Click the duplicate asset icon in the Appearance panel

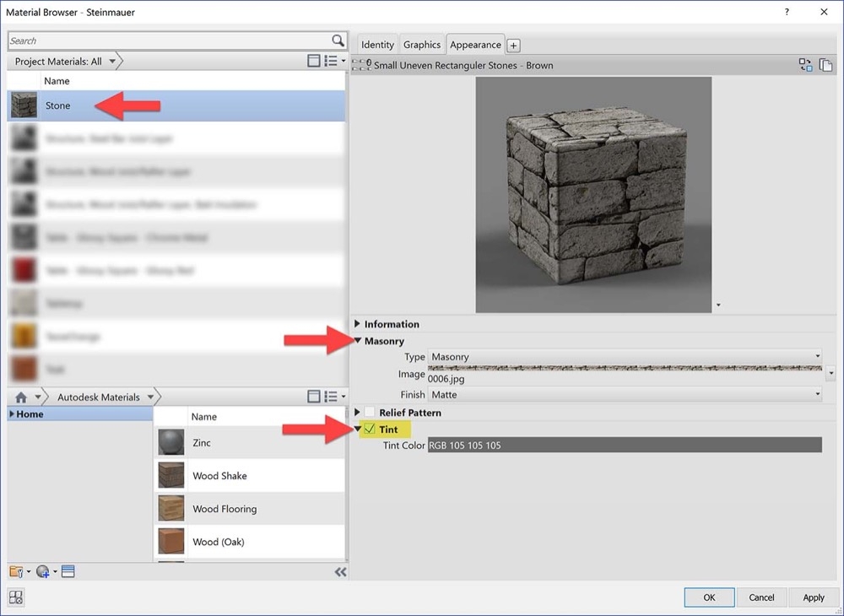tap(826, 64)
